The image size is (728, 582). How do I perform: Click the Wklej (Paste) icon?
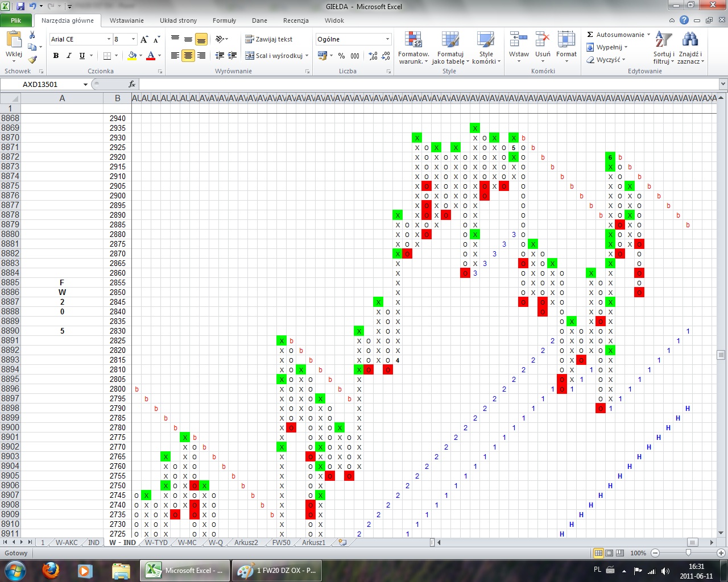click(14, 41)
